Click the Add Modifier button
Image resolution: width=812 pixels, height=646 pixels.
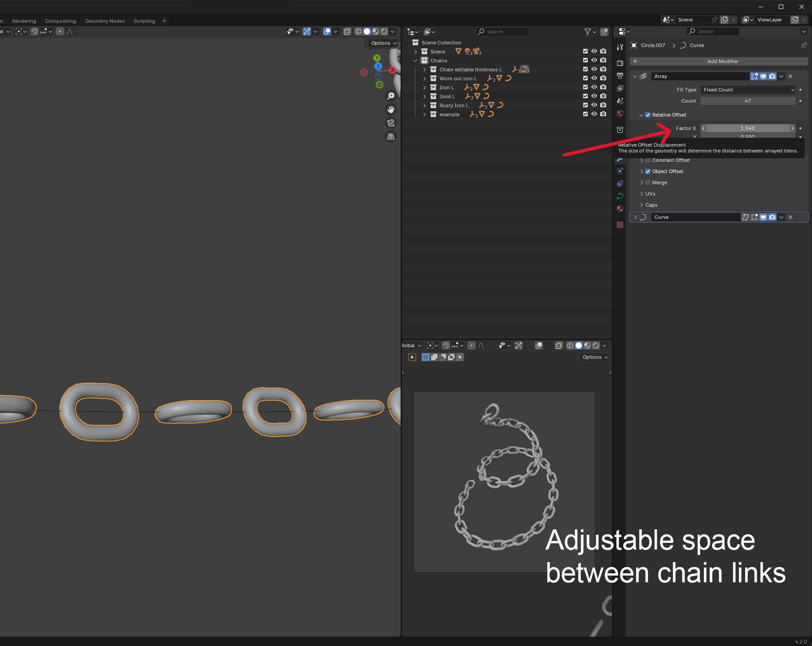tap(719, 61)
